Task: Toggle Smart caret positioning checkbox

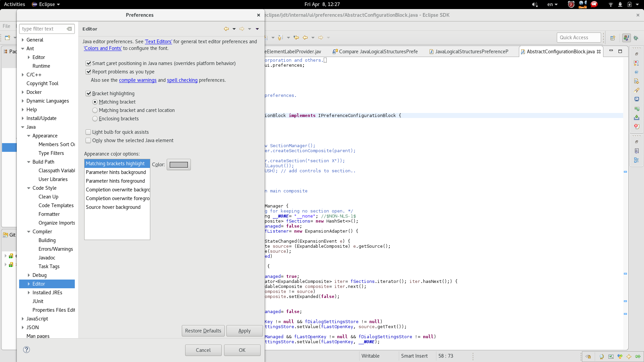Action: click(x=89, y=63)
